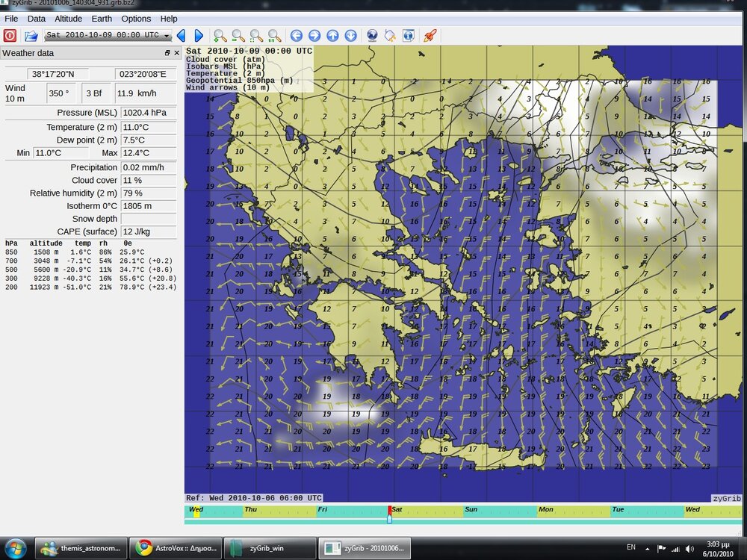
Task: Click the globe download icon in toolbar
Action: point(372,35)
